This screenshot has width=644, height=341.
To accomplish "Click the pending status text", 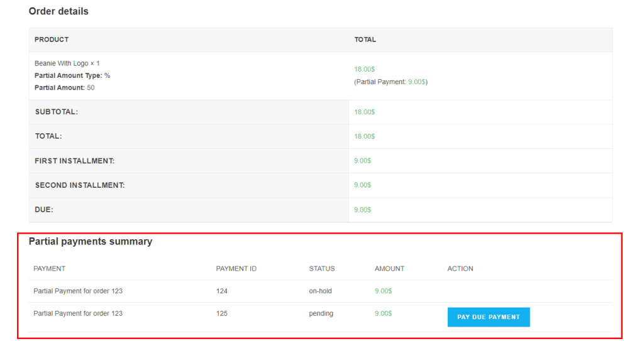I will [x=321, y=313].
